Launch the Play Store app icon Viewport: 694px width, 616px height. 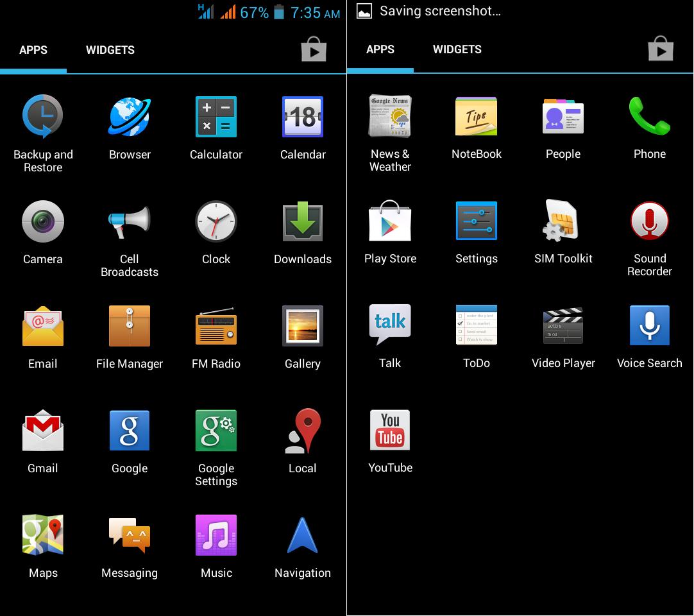point(390,221)
